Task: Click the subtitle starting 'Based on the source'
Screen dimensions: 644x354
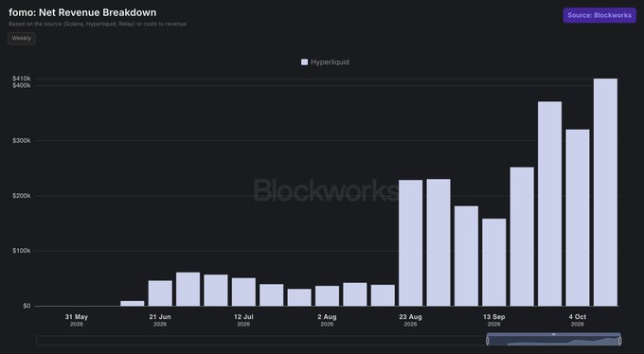Action: pos(98,25)
